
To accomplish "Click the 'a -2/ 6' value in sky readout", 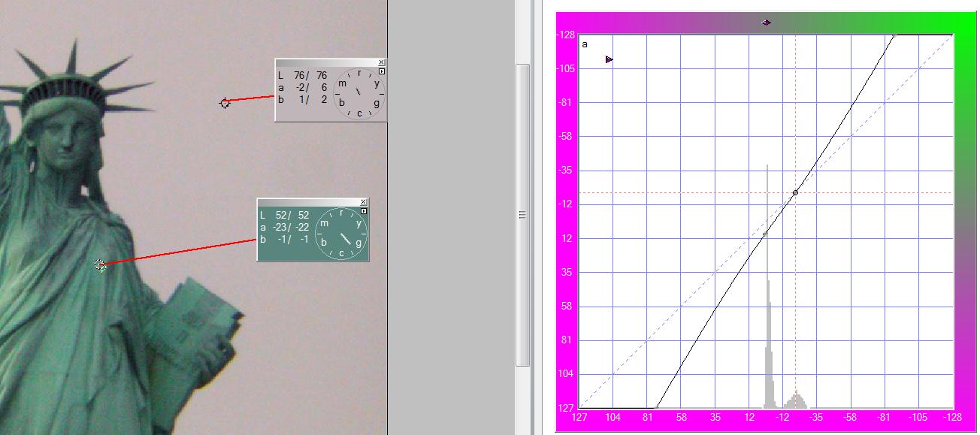I will (x=303, y=87).
